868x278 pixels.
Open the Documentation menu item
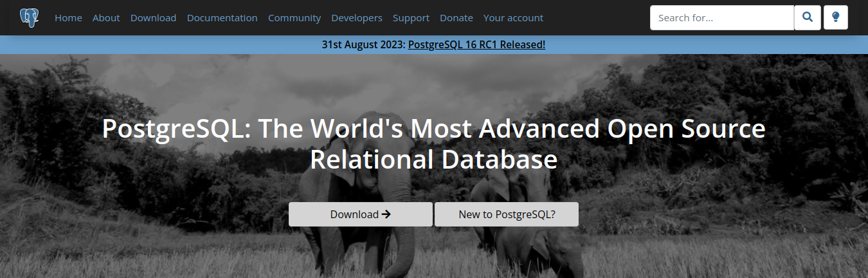(222, 18)
